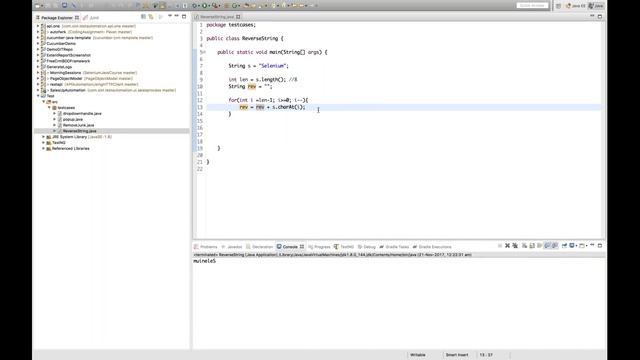Click the Open Perspective icon
640x360 pixels.
[558, 6]
